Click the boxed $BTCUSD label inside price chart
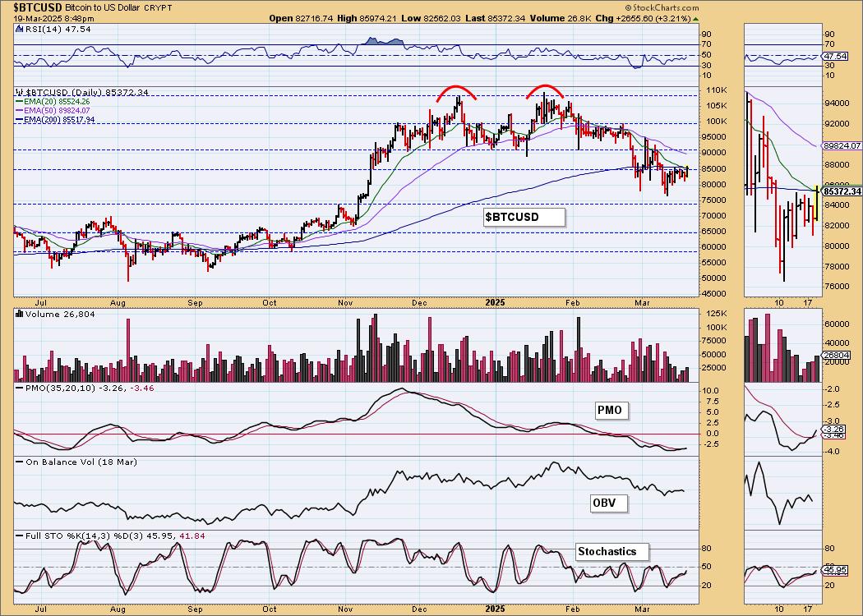This screenshot has height=616, width=863. coord(524,218)
